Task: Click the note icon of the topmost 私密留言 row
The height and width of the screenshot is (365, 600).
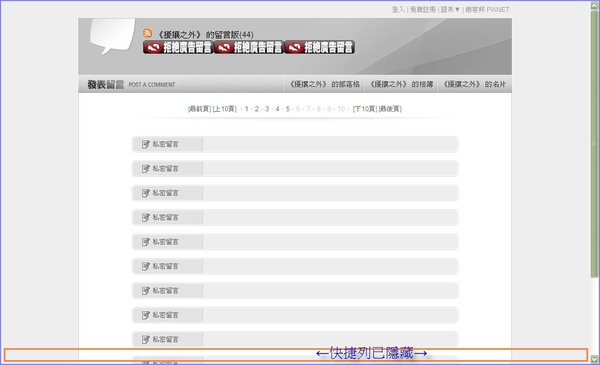Action: [x=145, y=144]
